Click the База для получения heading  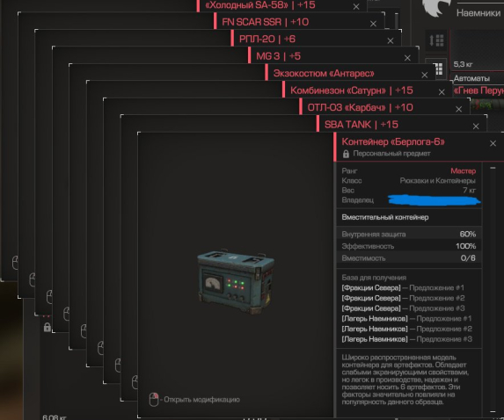(x=374, y=278)
